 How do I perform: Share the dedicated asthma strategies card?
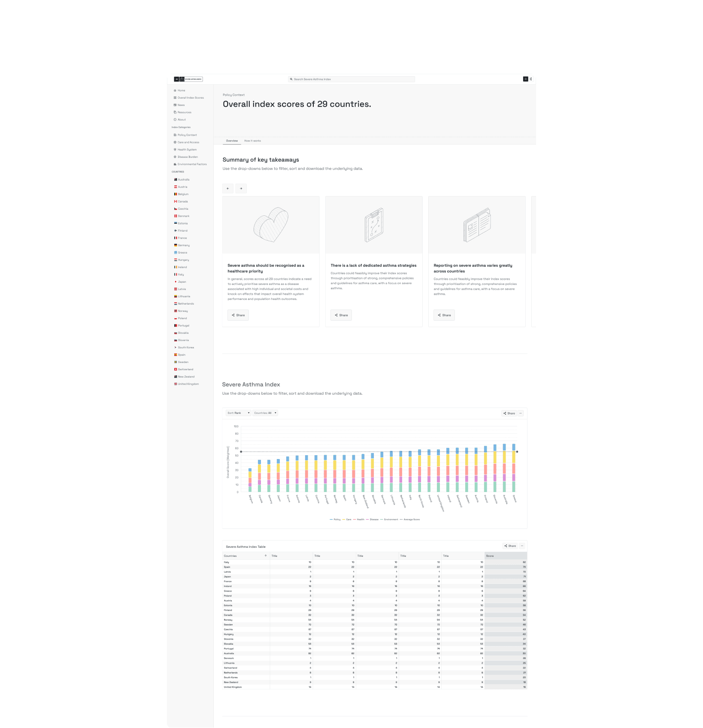pyautogui.click(x=341, y=315)
